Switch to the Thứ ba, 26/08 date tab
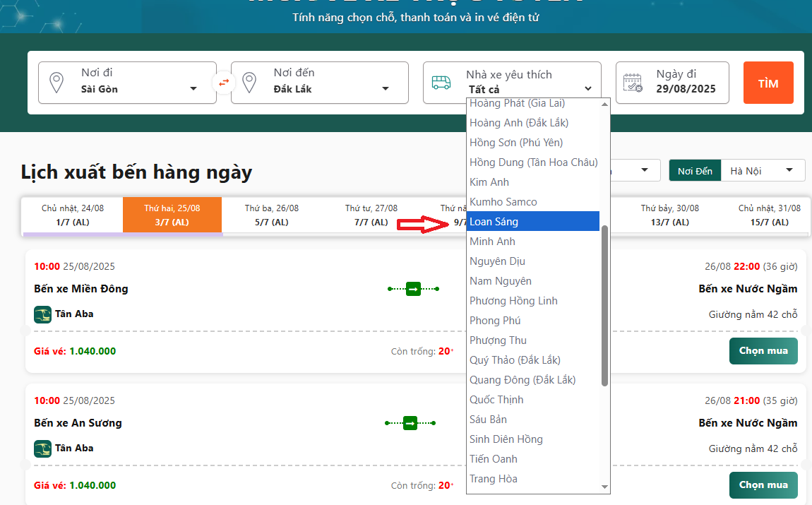The image size is (812, 505). tap(272, 215)
